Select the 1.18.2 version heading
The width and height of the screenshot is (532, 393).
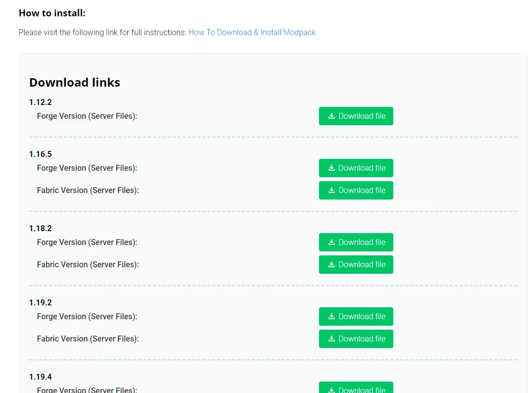tap(41, 228)
